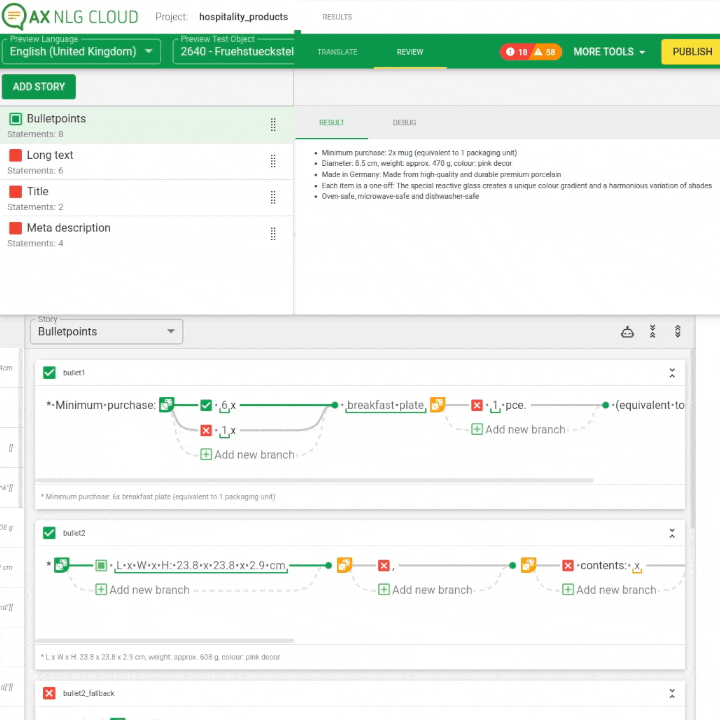Click the statements panel vertical scrollbar
The width and height of the screenshot is (720, 720).
click(x=692, y=439)
